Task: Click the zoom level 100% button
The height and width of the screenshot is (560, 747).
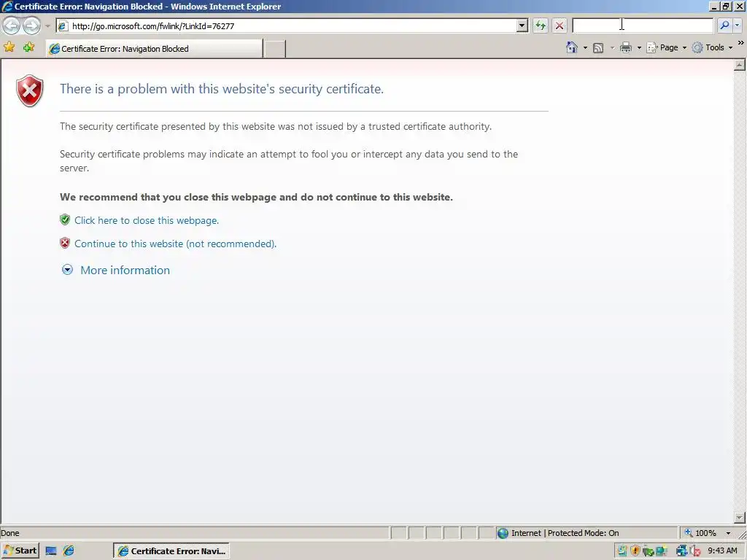Action: pos(701,533)
